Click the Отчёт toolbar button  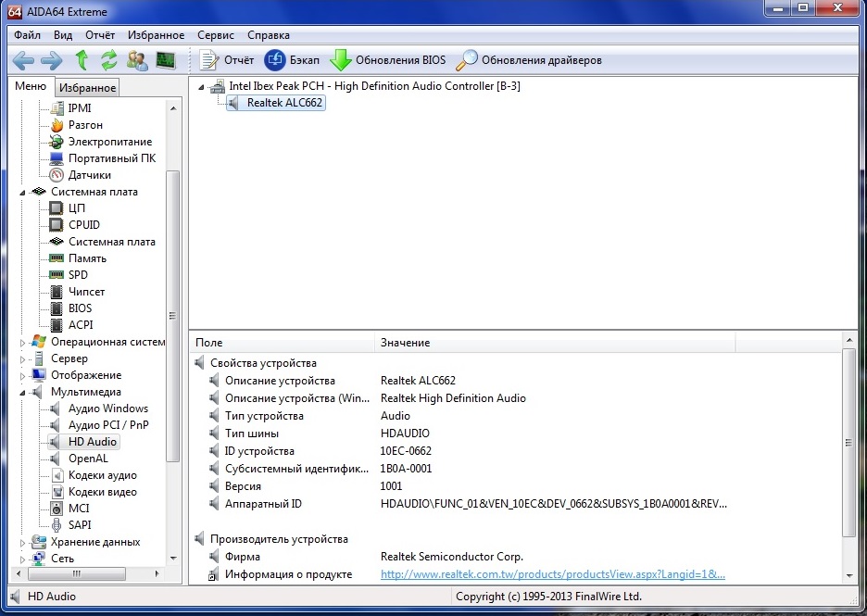228,60
